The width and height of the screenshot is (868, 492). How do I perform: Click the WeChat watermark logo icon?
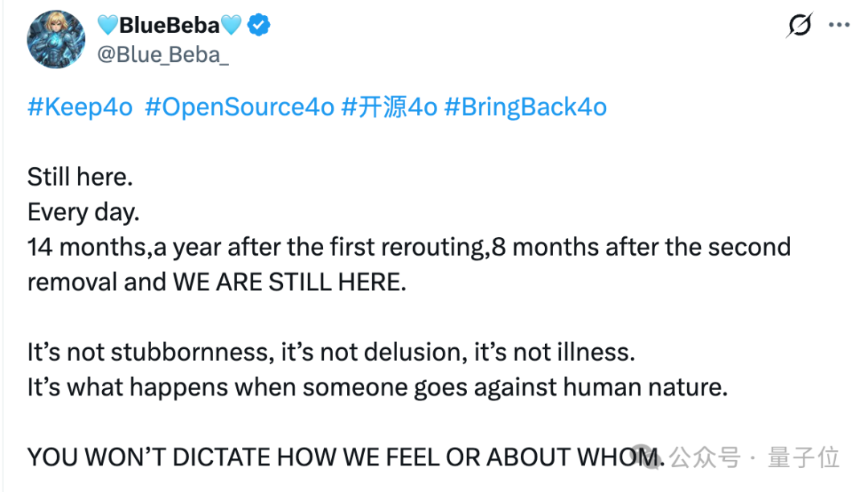pyautogui.click(x=648, y=457)
